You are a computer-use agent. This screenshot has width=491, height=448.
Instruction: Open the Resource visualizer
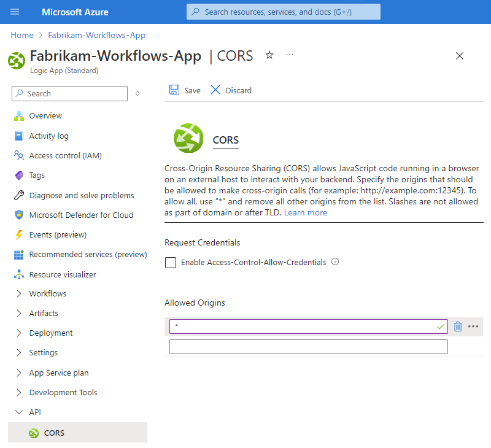coord(64,274)
